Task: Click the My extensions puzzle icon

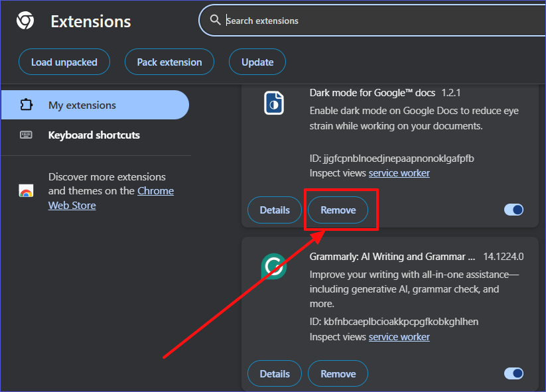Action: pyautogui.click(x=27, y=105)
